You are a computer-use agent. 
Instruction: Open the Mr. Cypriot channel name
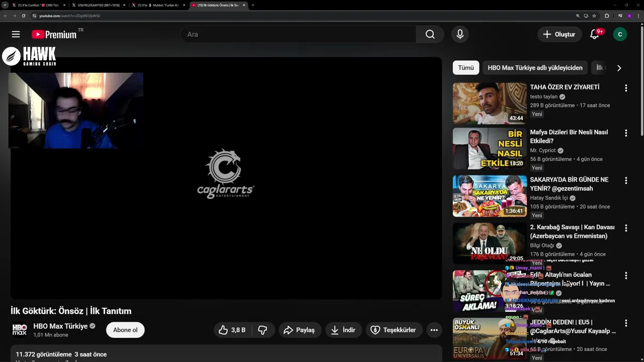(543, 150)
